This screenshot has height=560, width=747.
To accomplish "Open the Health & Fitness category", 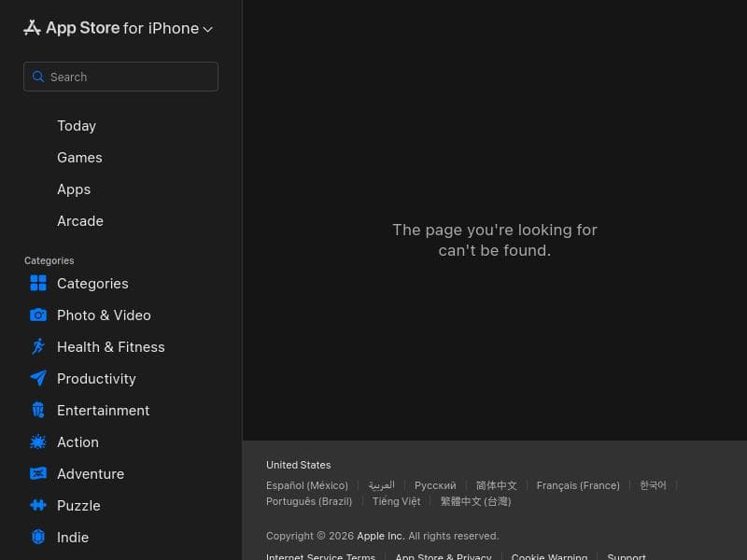I will click(x=111, y=346).
